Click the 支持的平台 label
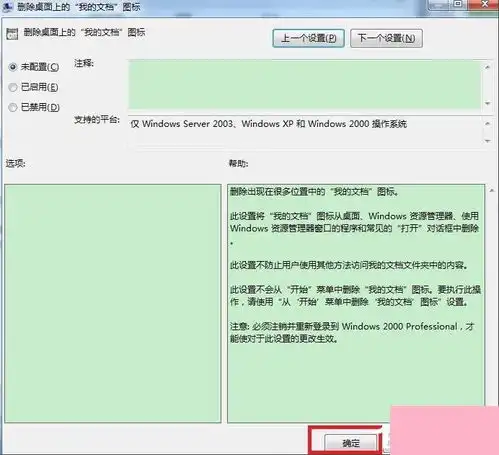Image resolution: width=499 pixels, height=455 pixels. point(97,120)
